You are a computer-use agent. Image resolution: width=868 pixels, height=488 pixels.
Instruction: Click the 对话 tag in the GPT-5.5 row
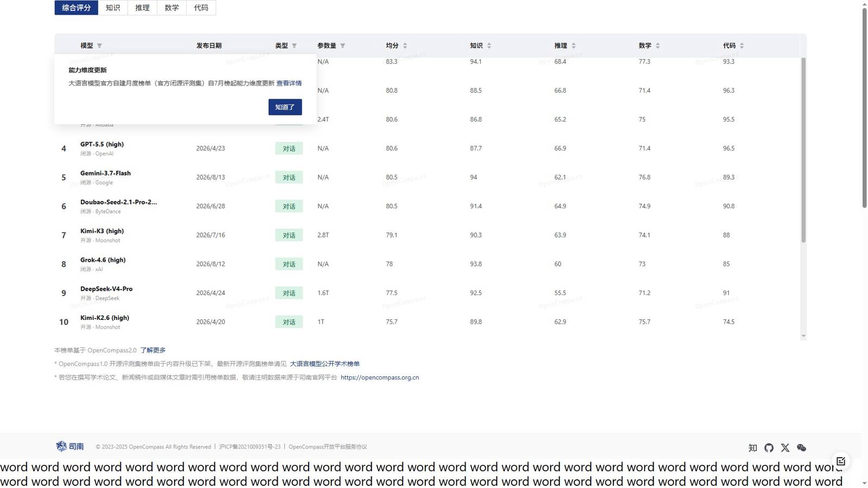[x=289, y=149]
